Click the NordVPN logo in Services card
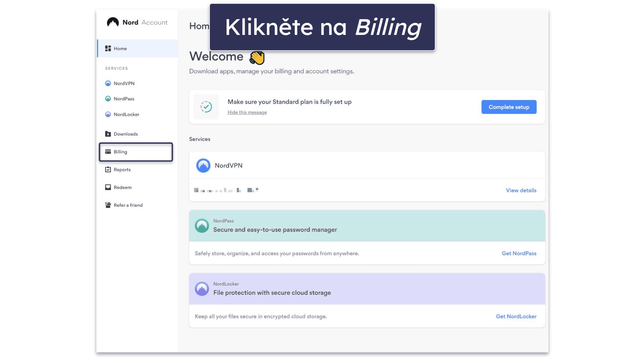The width and height of the screenshot is (644, 359). click(203, 166)
